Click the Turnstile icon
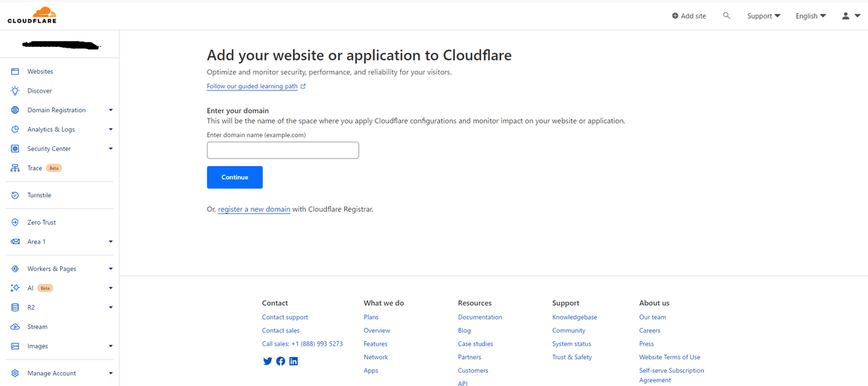 14,195
